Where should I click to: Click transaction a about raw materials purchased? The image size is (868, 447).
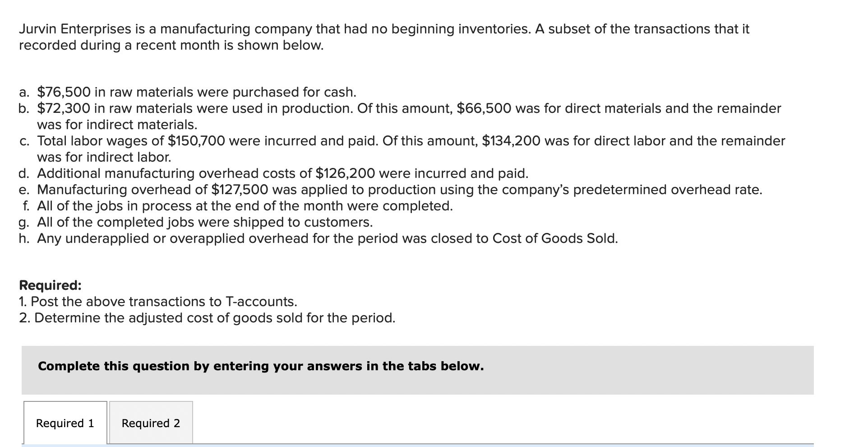point(188,92)
